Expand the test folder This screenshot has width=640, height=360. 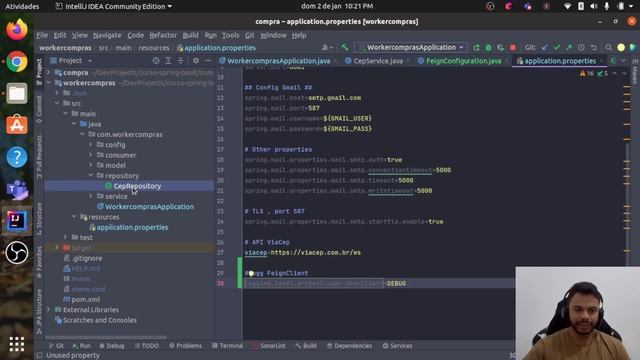point(65,237)
